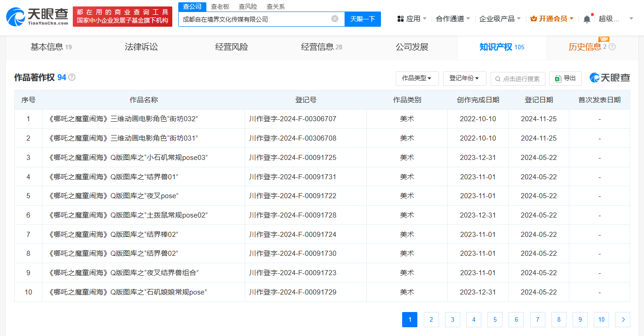Viewport: 644px width, 336px height.
Task: Click work name 夜叉pose
Action: click(x=113, y=196)
